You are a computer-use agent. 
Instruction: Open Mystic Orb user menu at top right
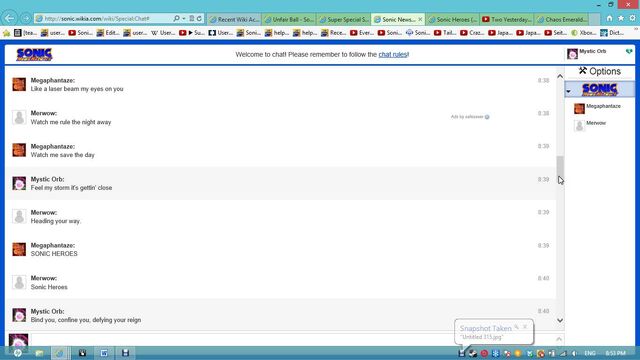tap(587, 53)
